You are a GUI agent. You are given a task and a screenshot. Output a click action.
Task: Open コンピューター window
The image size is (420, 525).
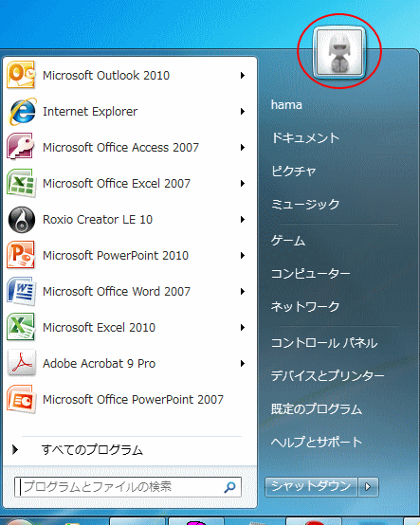[x=310, y=274]
